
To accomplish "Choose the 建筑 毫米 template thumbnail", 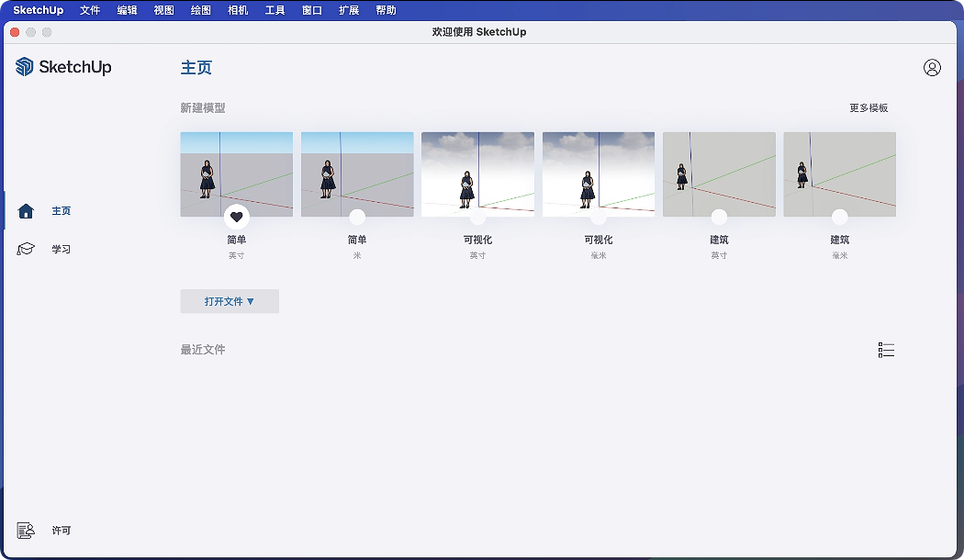I will click(x=839, y=174).
